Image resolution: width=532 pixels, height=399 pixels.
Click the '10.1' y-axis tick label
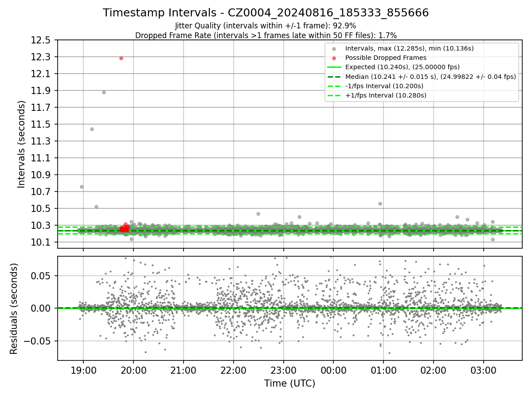(42, 243)
